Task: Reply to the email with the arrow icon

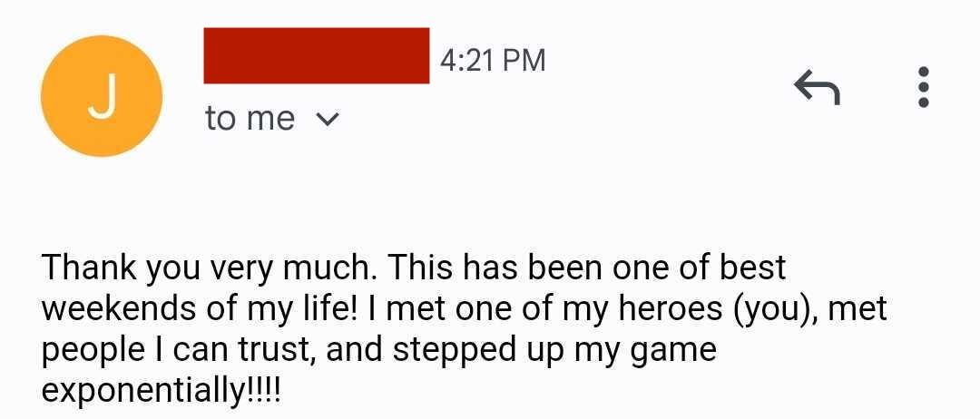Action: coord(817,88)
